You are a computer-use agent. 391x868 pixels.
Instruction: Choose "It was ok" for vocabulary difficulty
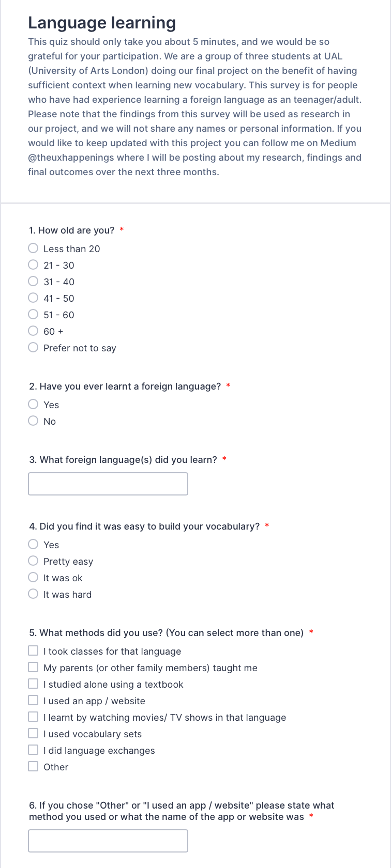[33, 578]
